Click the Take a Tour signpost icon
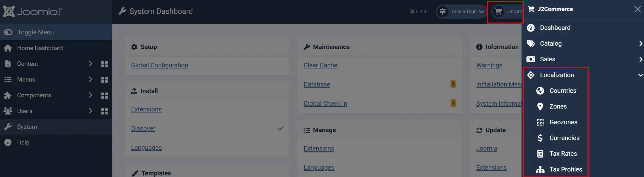This screenshot has width=644, height=177. (443, 12)
